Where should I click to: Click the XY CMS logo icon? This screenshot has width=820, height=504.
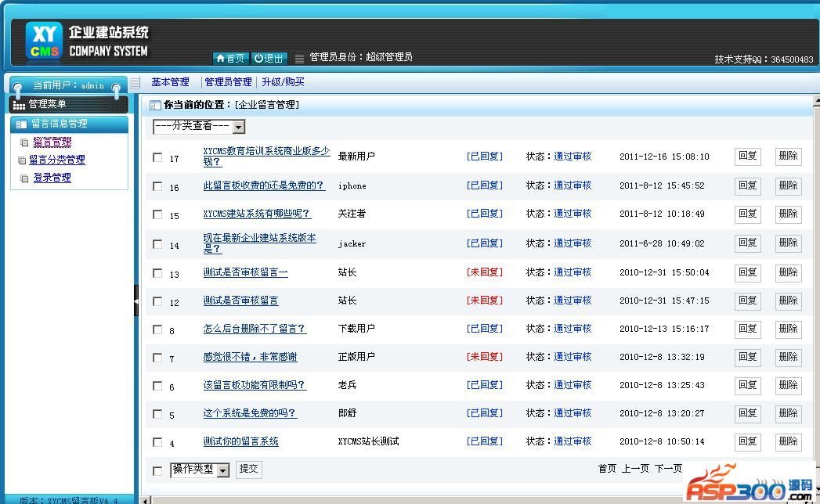click(x=43, y=40)
